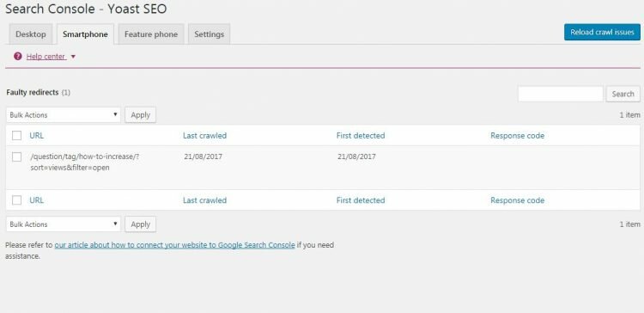644x313 pixels.
Task: Sort by First detected header column
Action: (x=361, y=135)
